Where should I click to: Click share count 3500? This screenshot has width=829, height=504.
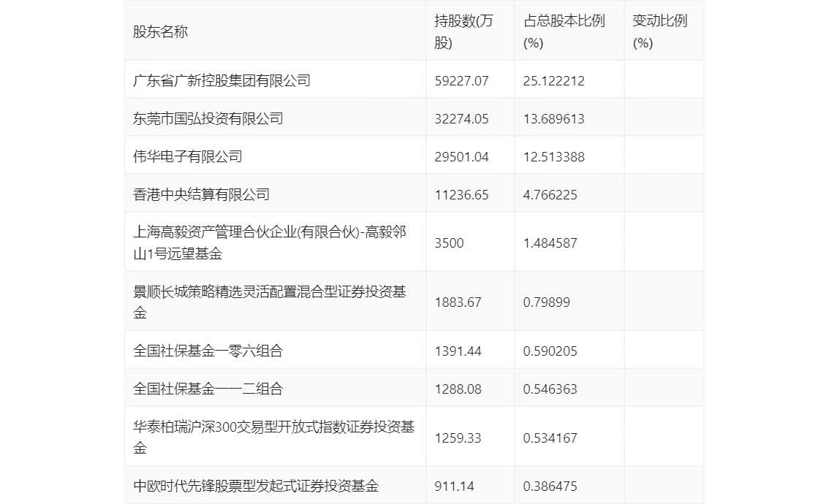tap(449, 243)
